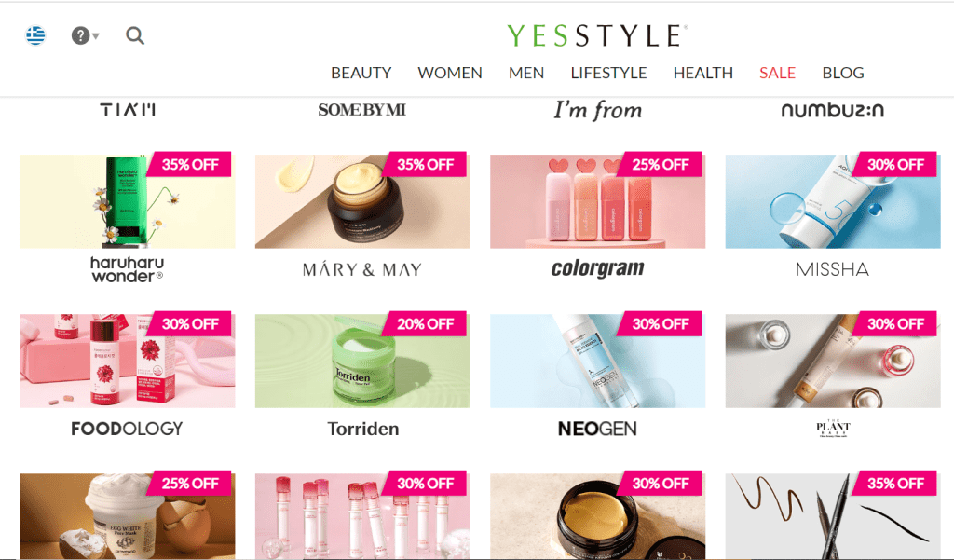This screenshot has width=954, height=560.
Task: Click the numbuzin brand logo
Action: point(832,110)
